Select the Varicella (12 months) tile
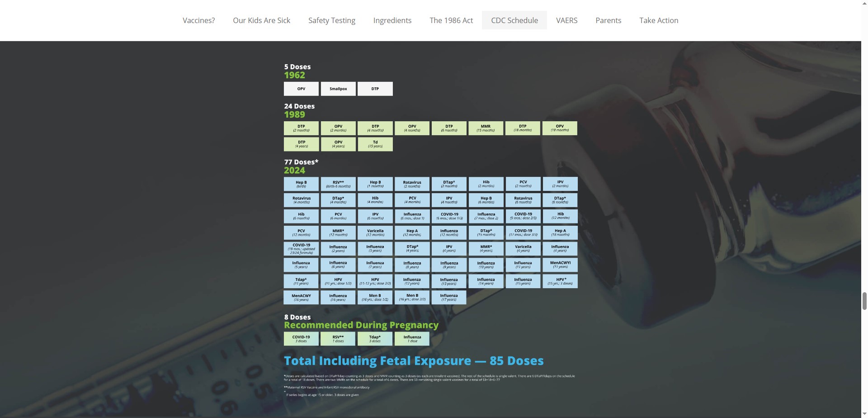This screenshot has height=418, width=868. pyautogui.click(x=375, y=233)
